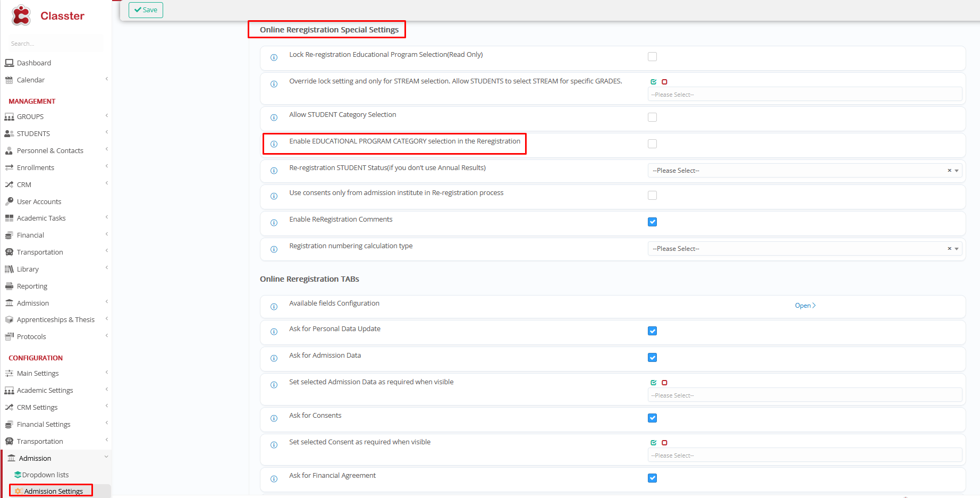
Task: Open Dashboard from the sidebar
Action: [x=33, y=63]
